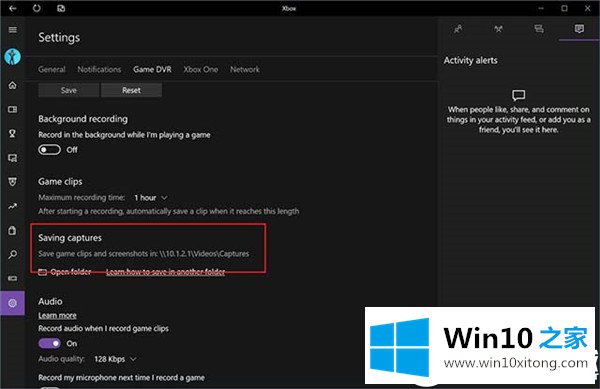Open the hamburger menu
The height and width of the screenshot is (389, 600).
click(13, 30)
